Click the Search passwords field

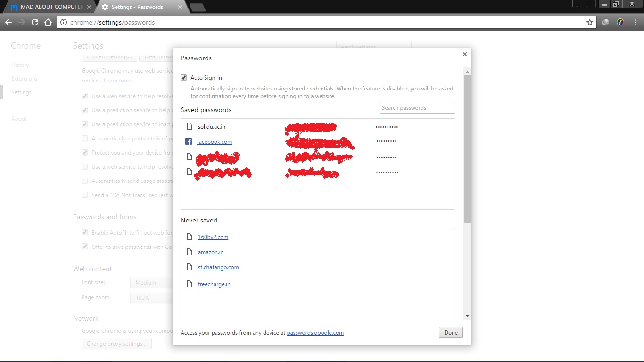418,108
